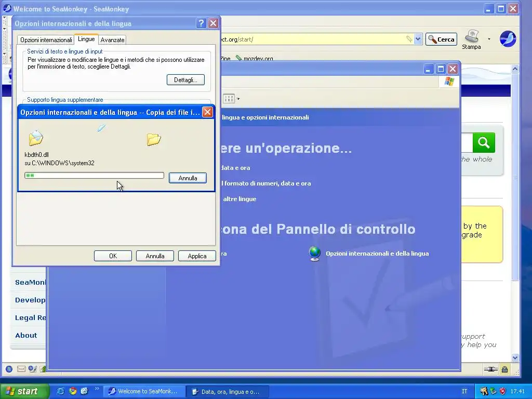Click the middle system tray icon
The image size is (532, 399).
[494, 391]
